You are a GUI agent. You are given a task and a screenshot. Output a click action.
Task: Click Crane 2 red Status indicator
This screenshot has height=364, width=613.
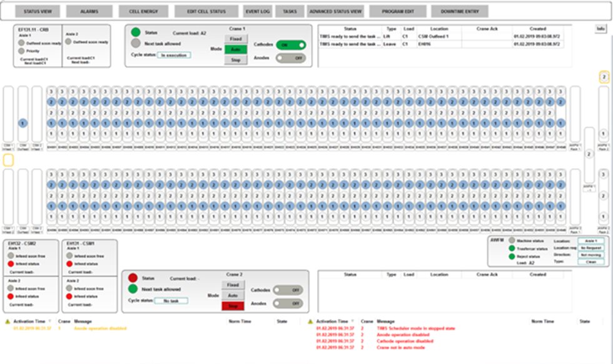click(133, 278)
